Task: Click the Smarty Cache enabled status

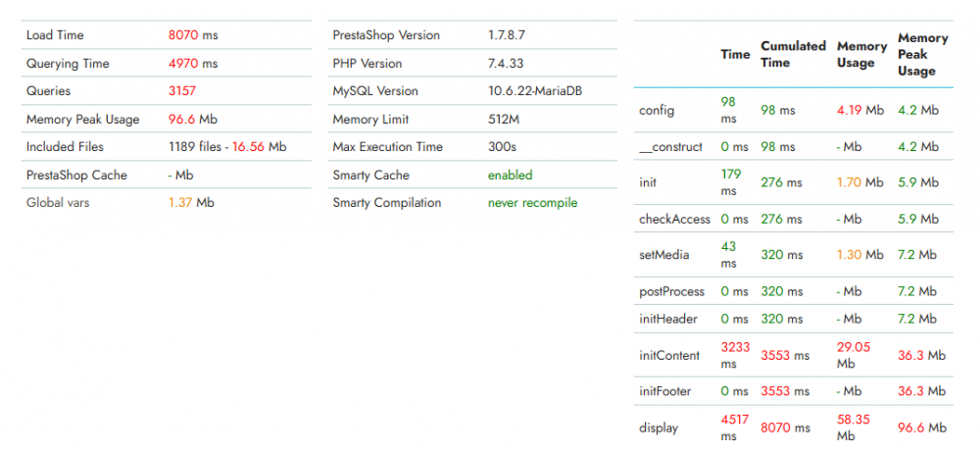Action: coord(510,176)
